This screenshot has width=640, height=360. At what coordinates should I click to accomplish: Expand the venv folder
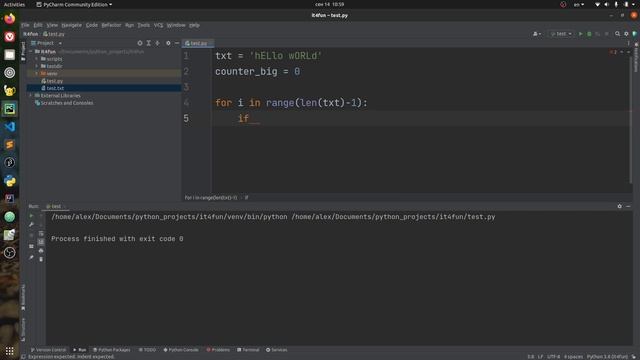point(37,73)
